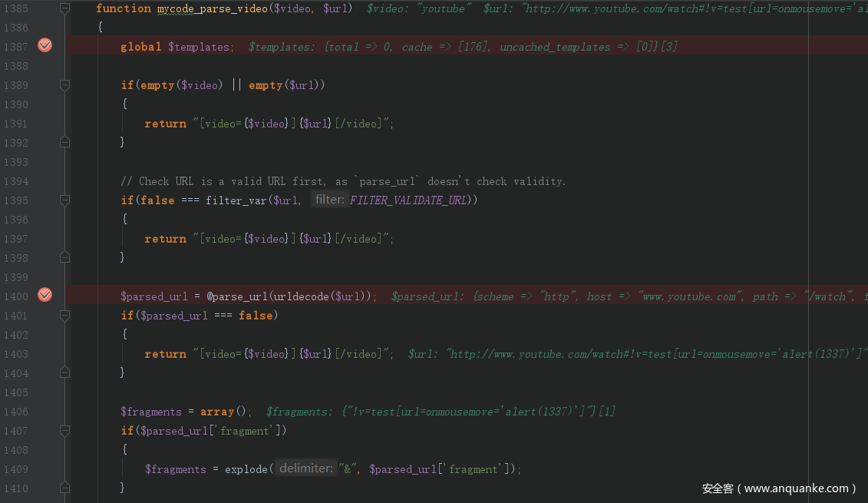Click line number 1399 in the gutter
This screenshot has width=868, height=503.
click(x=15, y=277)
